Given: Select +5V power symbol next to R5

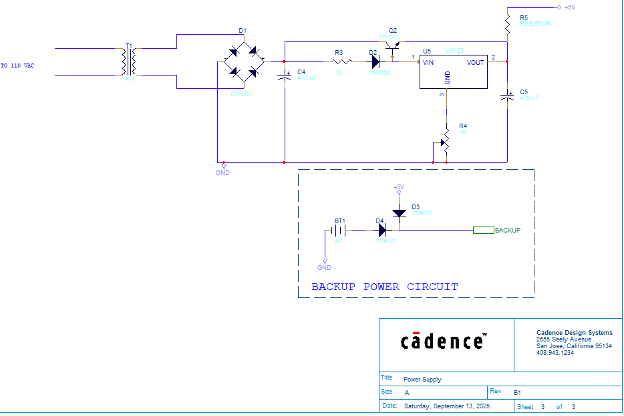Looking at the screenshot, I should pos(566,7).
